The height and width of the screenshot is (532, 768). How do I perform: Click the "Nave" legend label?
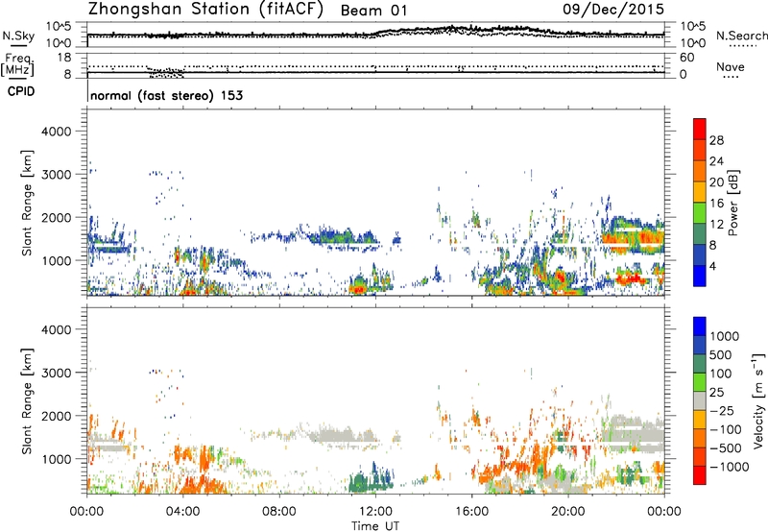click(x=731, y=67)
